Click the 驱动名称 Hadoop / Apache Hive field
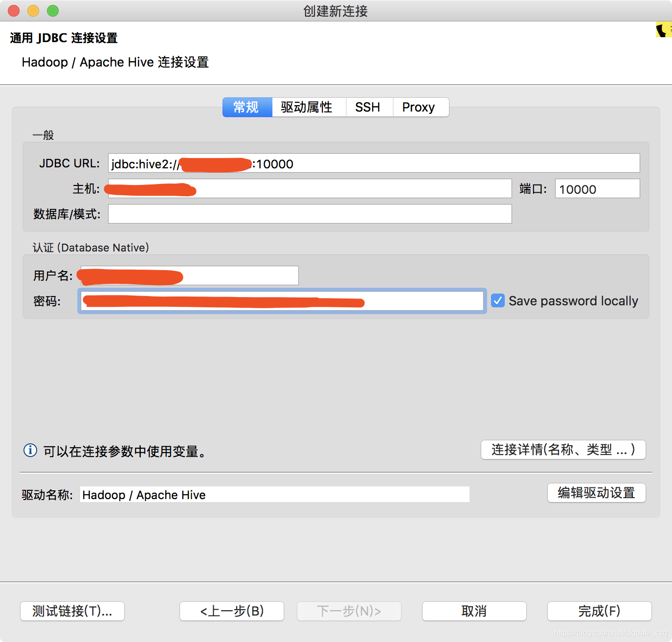Viewport: 672px width, 642px height. 275,494
